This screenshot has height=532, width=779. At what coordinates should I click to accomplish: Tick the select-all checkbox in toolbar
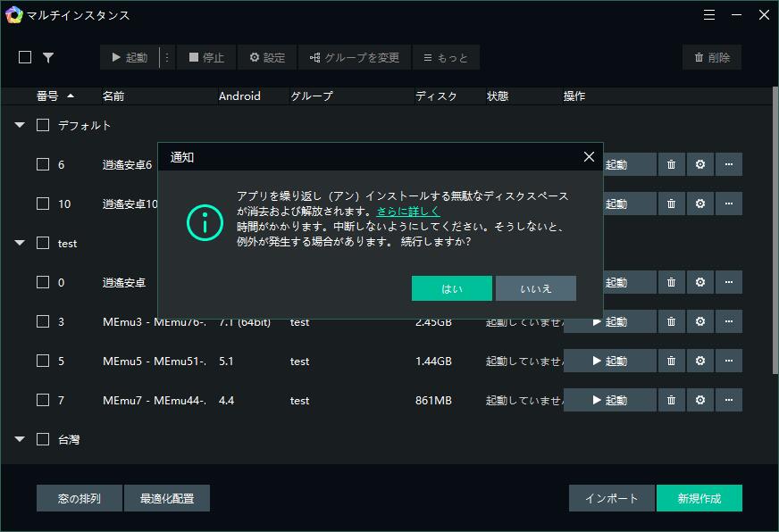(x=25, y=57)
